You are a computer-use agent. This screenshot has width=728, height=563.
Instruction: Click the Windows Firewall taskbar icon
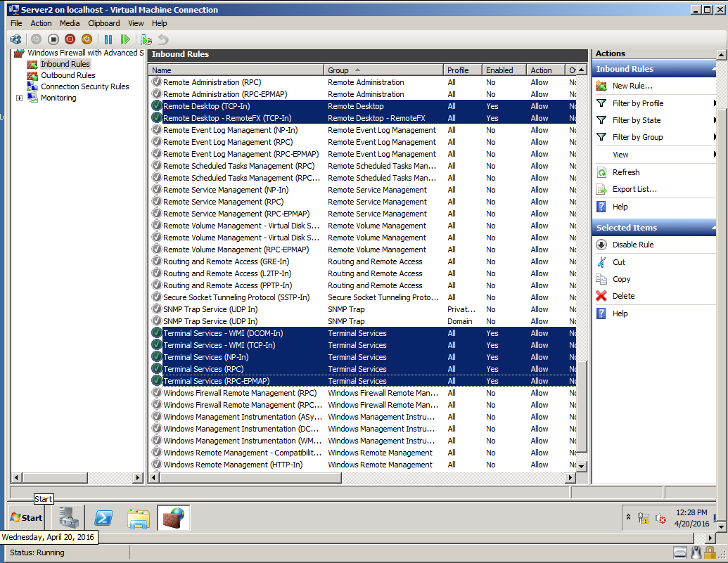click(x=174, y=517)
